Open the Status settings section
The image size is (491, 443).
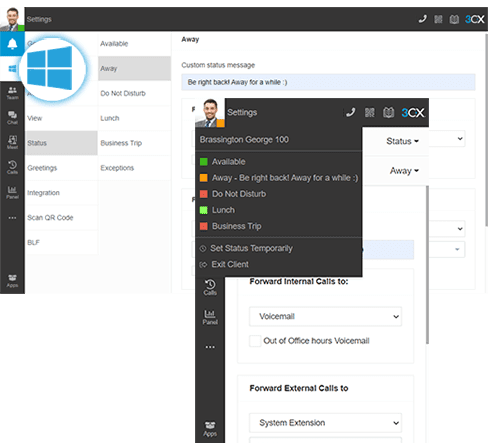tap(61, 143)
